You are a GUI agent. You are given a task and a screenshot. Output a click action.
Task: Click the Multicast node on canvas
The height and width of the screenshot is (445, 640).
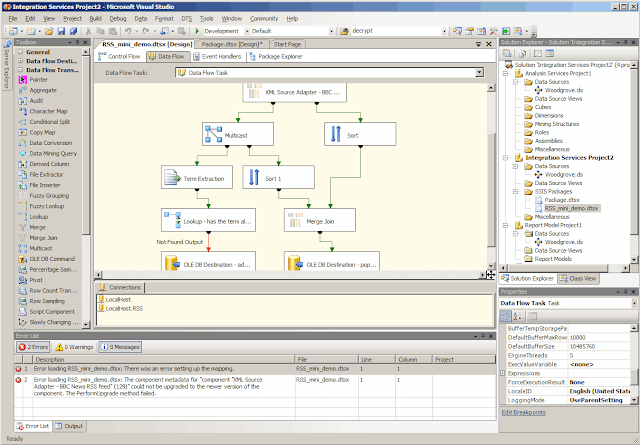238,134
